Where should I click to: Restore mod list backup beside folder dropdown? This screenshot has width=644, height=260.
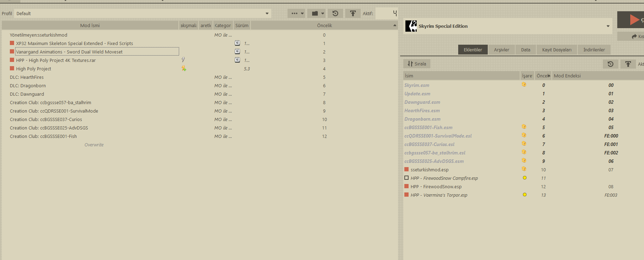[x=335, y=13]
